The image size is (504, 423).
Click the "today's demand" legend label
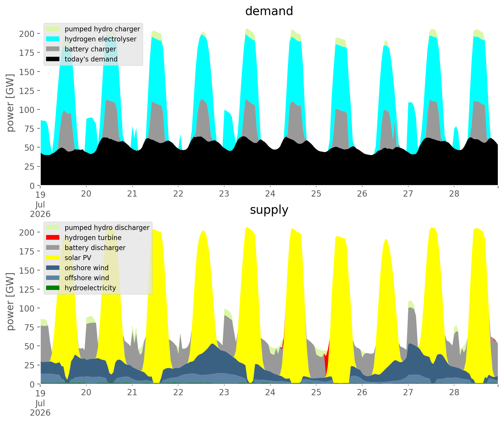pyautogui.click(x=91, y=59)
